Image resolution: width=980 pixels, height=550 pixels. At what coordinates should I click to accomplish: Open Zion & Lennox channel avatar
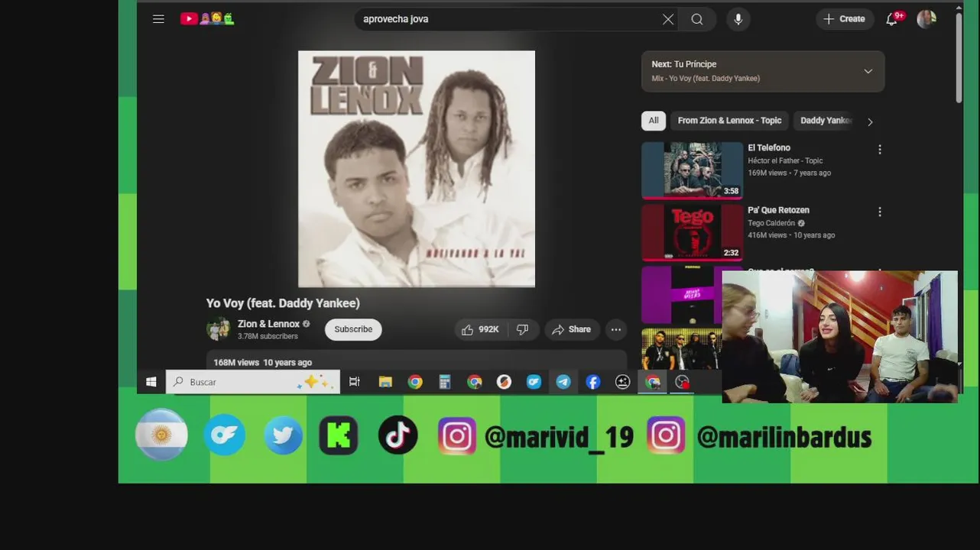[219, 329]
